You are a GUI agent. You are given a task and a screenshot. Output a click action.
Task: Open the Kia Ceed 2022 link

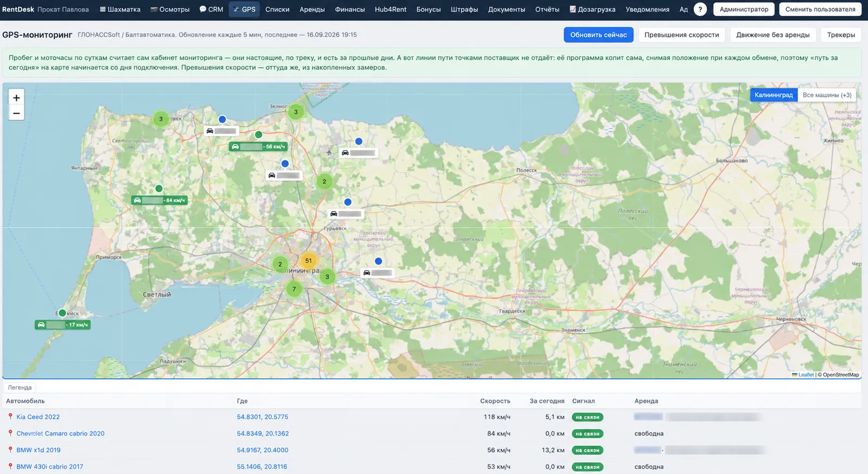click(x=38, y=417)
